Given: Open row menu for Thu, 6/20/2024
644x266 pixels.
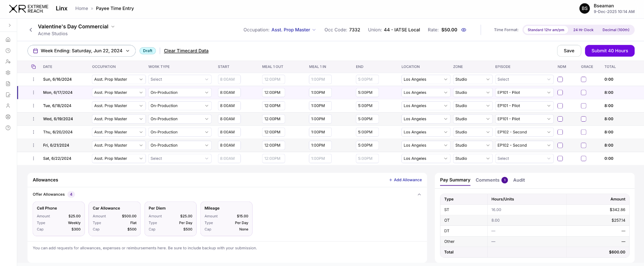Looking at the screenshot, I should 34,132.
